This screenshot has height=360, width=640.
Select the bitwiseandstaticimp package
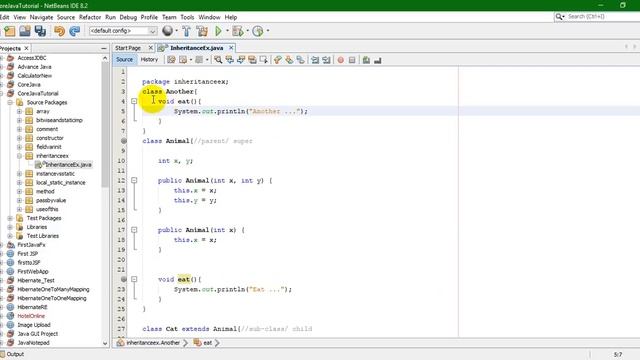(59, 120)
